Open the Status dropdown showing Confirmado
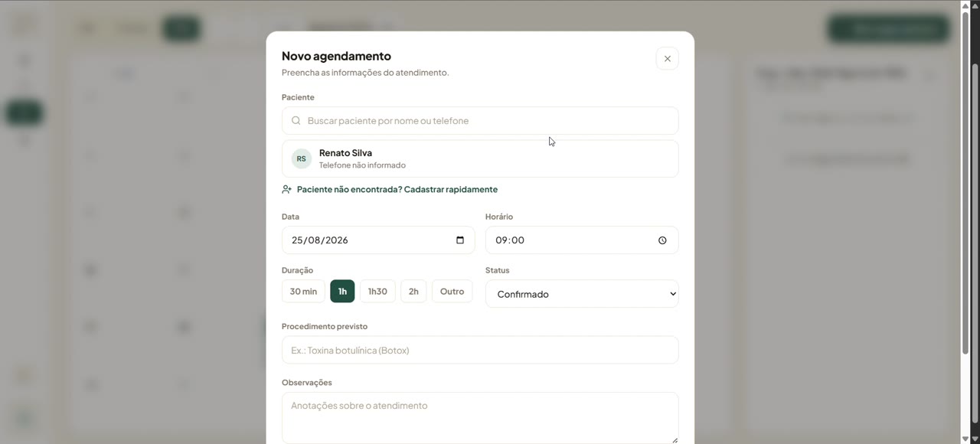Screen dimensions: 980x444 582,294
